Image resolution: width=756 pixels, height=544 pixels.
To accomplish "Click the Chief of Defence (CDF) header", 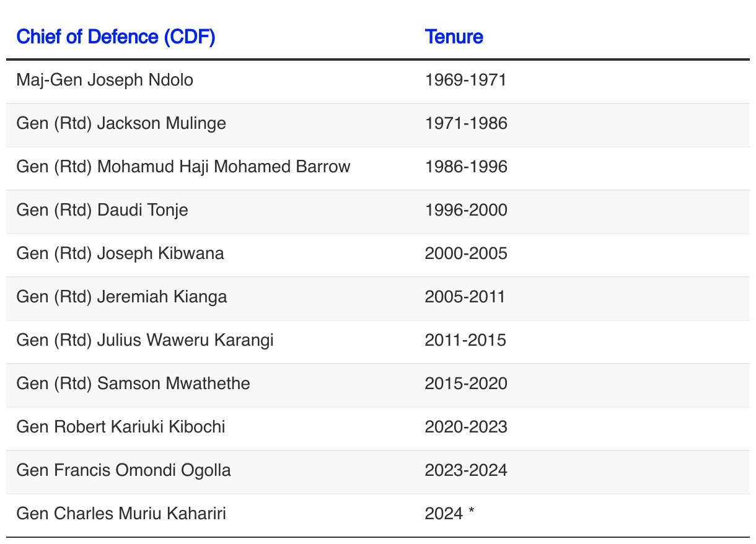I will [116, 37].
